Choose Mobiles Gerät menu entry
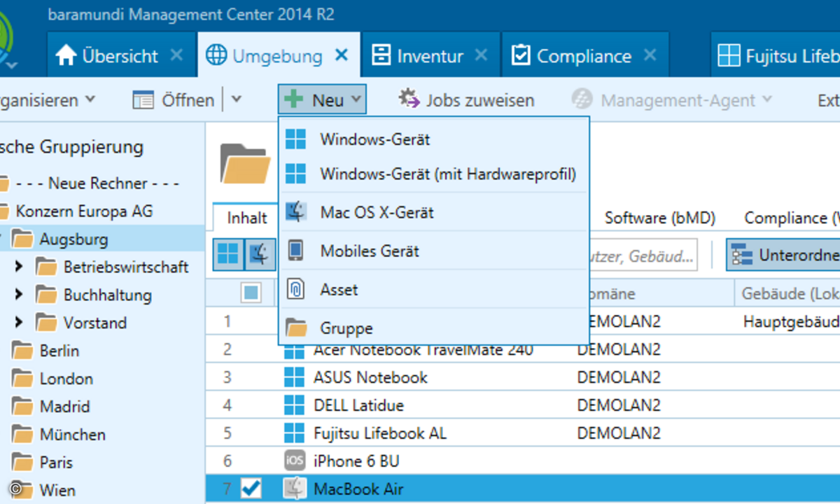Screen dimensions: 840x504 point(434,251)
